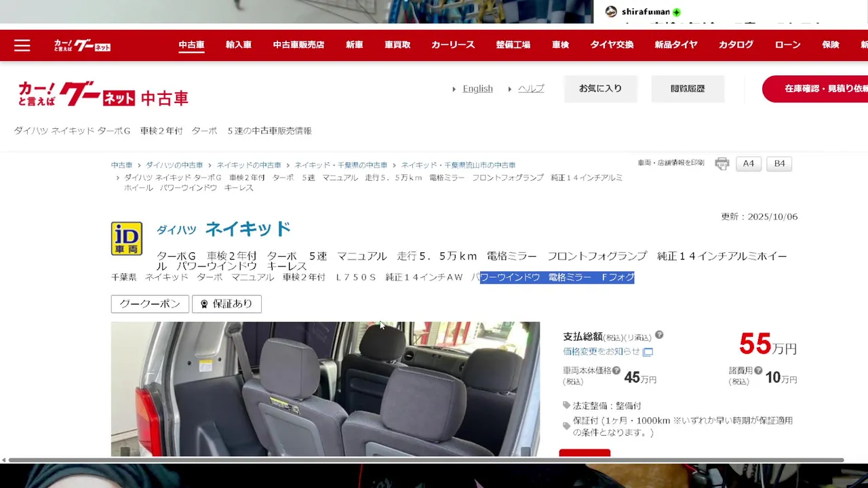Open the ローン navigation tab

(x=787, y=45)
